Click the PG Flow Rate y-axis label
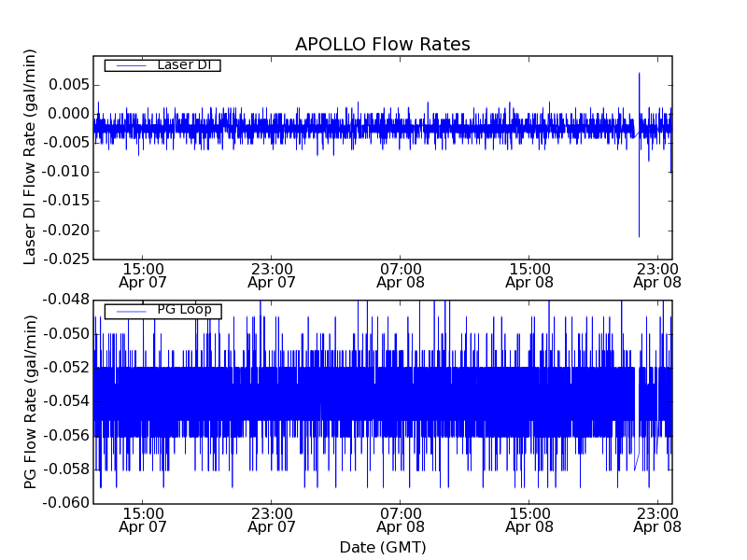Screen dimensions: 747x560 [31, 401]
